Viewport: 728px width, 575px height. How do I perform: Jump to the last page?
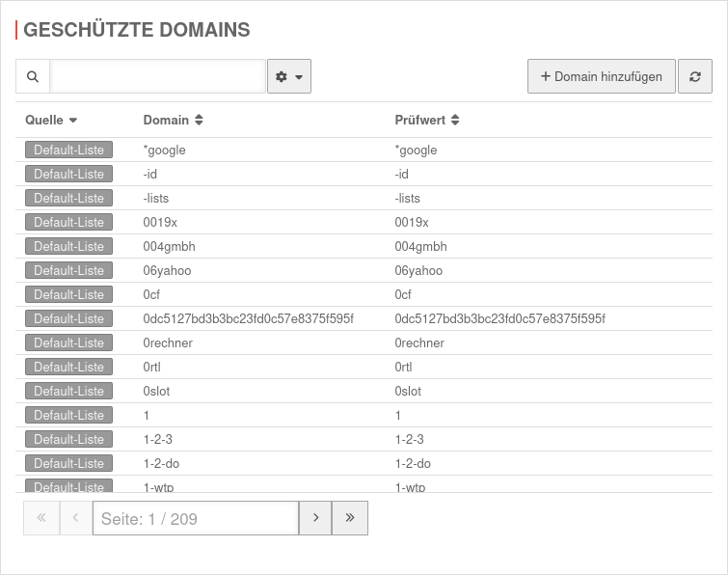pos(349,518)
